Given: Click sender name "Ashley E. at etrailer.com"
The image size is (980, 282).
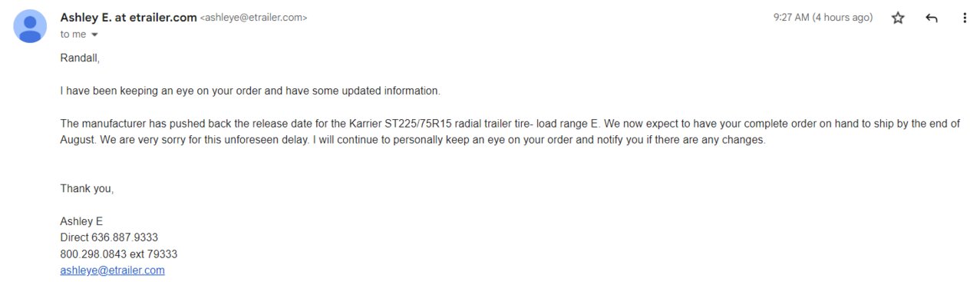Looking at the screenshot, I should point(128,17).
